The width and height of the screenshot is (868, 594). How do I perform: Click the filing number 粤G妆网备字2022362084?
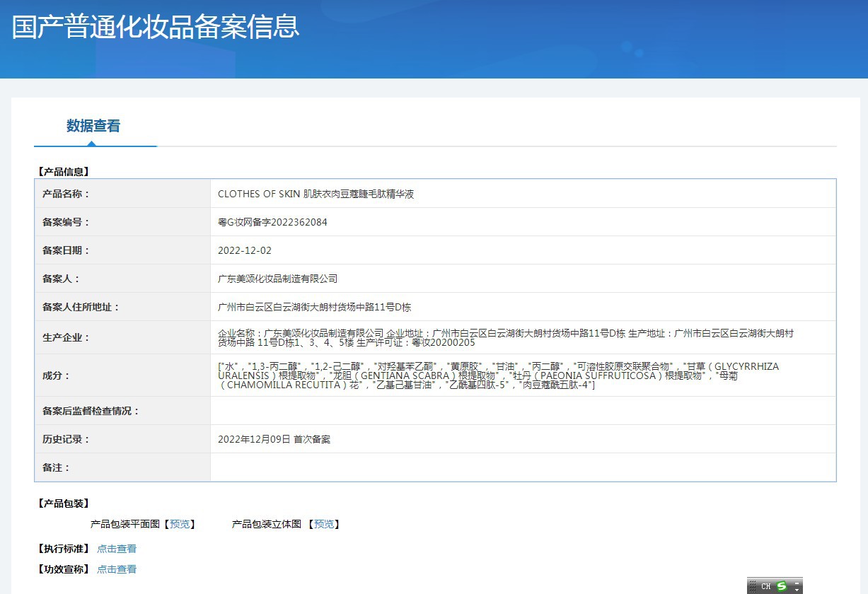pyautogui.click(x=272, y=222)
